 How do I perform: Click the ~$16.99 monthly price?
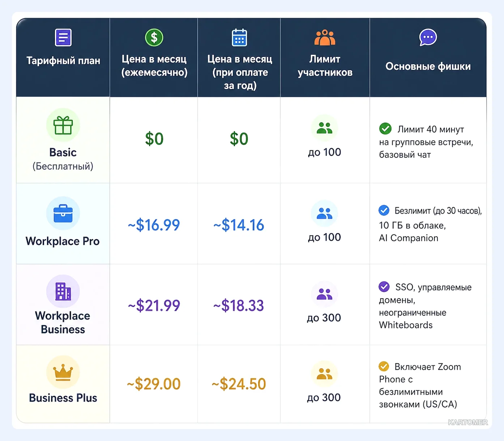coord(154,225)
